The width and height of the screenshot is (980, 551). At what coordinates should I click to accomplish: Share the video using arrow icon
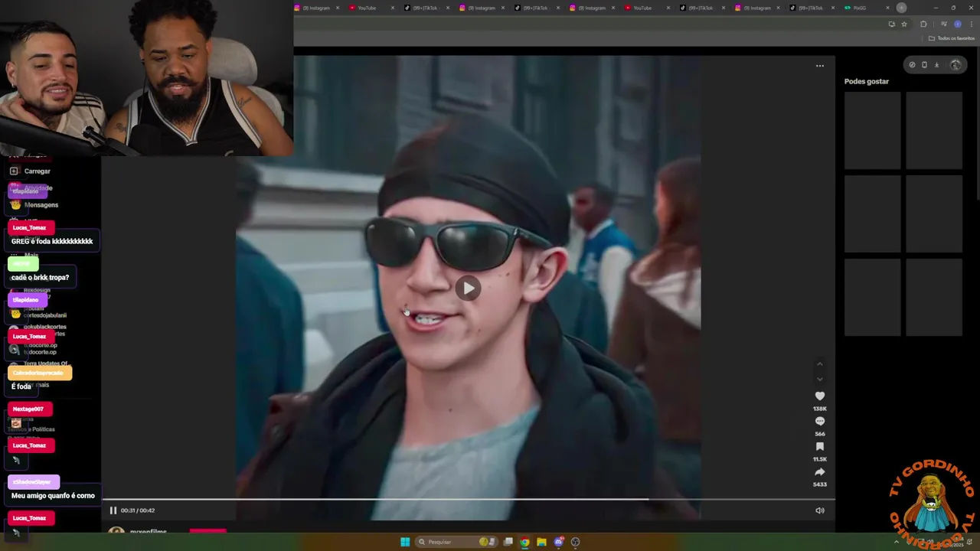click(820, 471)
